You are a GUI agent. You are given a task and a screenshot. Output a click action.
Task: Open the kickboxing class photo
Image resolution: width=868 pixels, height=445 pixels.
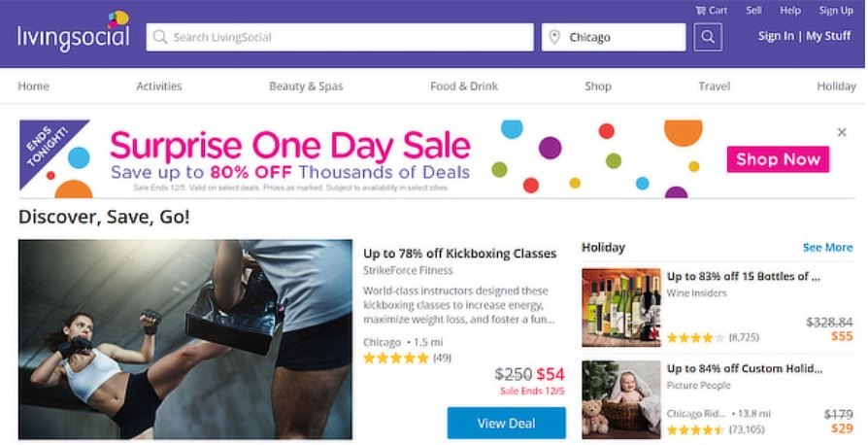pyautogui.click(x=184, y=339)
